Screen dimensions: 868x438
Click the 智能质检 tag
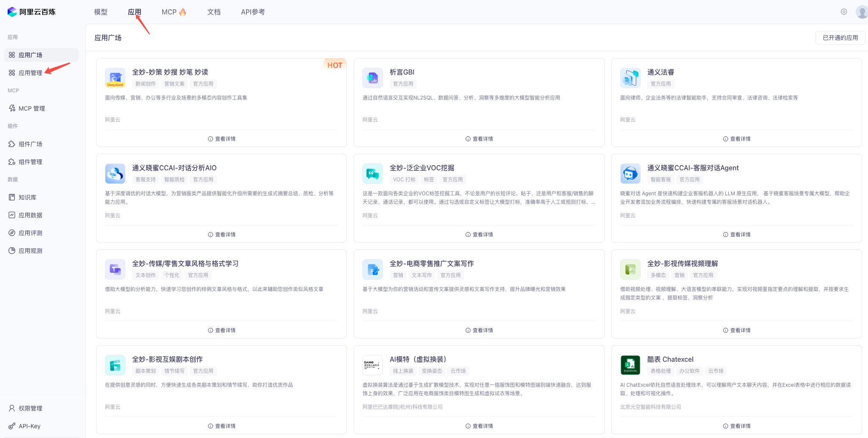174,180
